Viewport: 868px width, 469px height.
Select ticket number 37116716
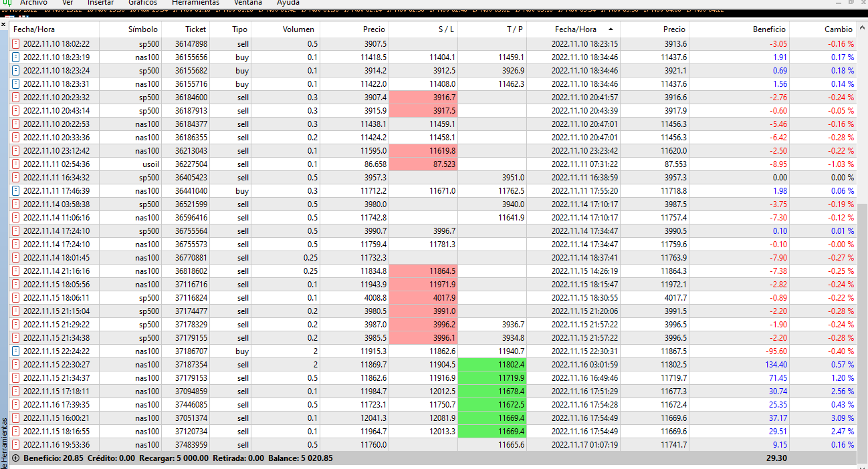click(x=191, y=285)
